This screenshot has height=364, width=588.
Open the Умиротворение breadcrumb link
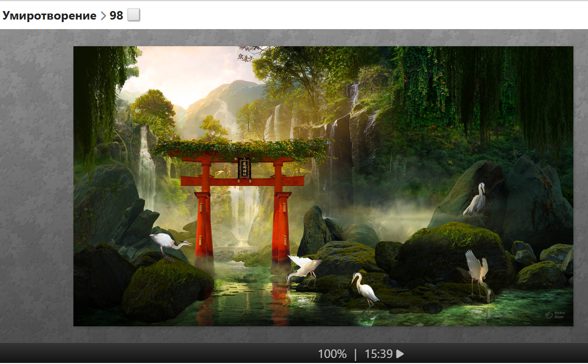49,16
